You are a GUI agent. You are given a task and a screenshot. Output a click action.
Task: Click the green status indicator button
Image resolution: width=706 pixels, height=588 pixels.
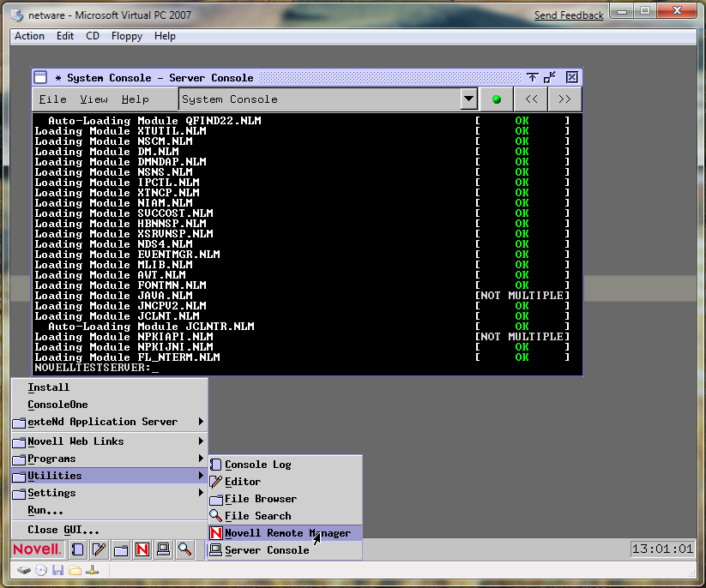(497, 99)
